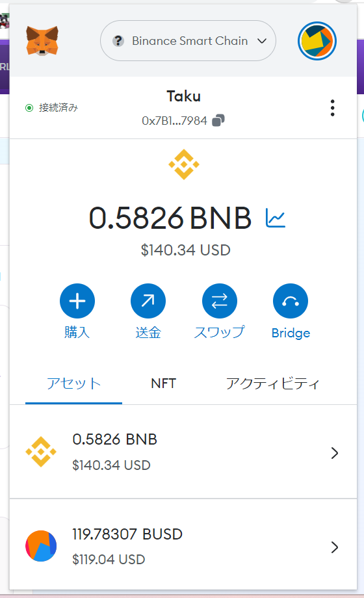The height and width of the screenshot is (598, 364).
Task: Switch to the NFT tab
Action: (x=163, y=383)
